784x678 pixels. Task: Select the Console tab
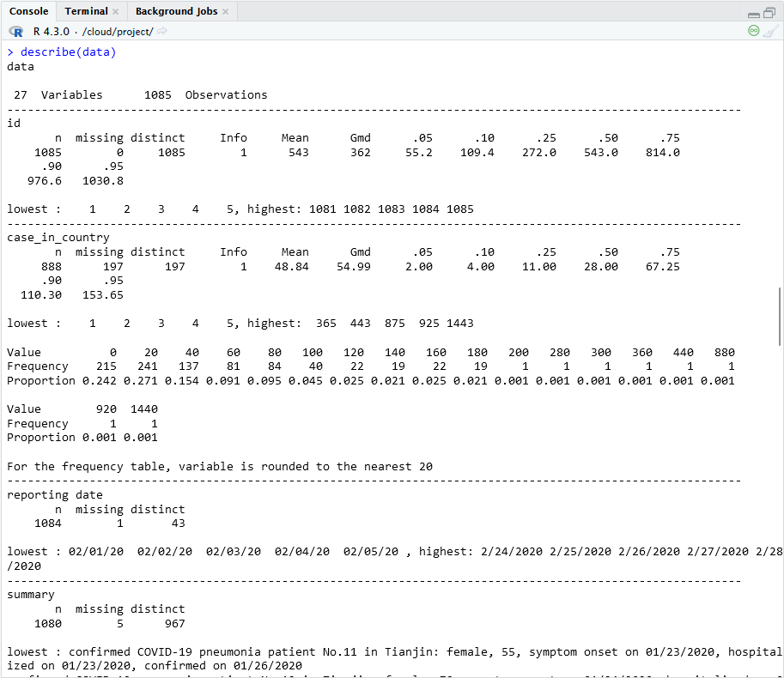tap(28, 11)
